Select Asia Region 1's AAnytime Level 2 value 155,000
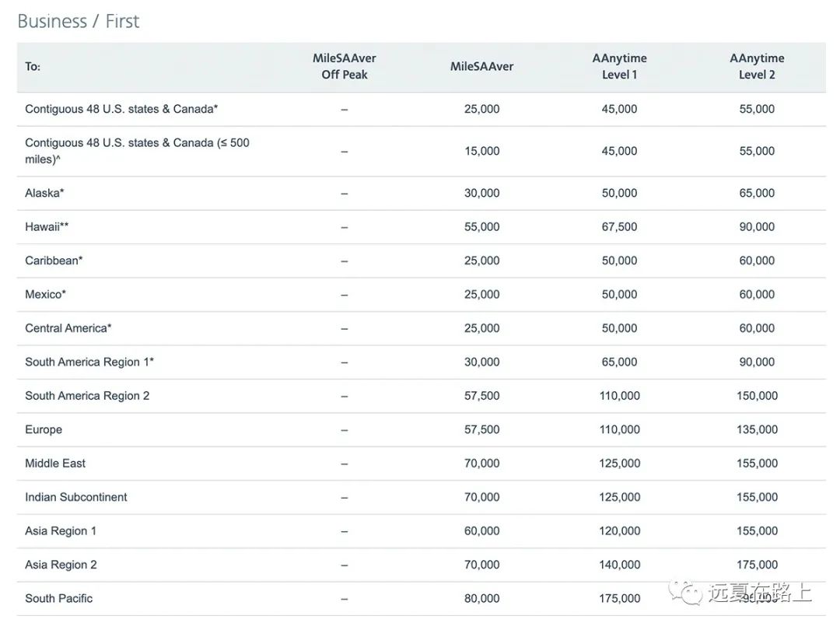The width and height of the screenshot is (840, 630). coord(757,530)
